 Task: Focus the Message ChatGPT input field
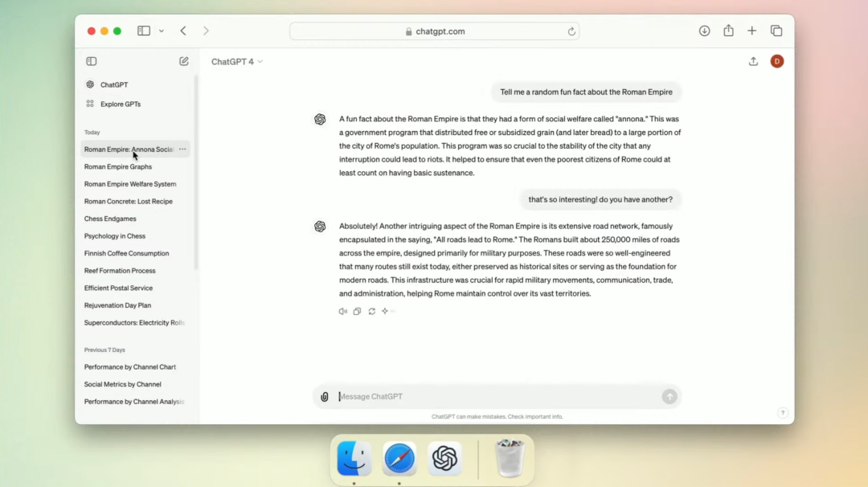tap(498, 397)
